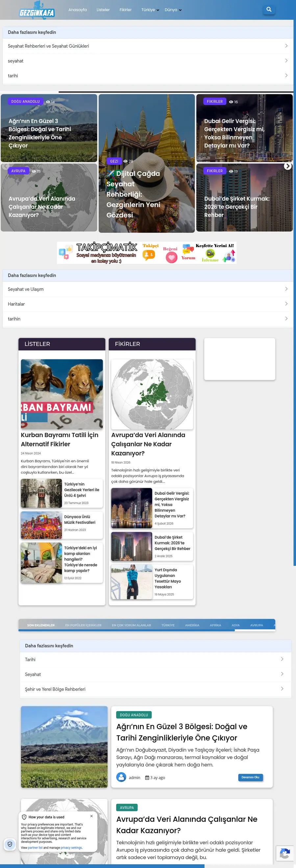This screenshot has width=296, height=868.
Task: Select the Asya content tab
Action: (x=235, y=625)
